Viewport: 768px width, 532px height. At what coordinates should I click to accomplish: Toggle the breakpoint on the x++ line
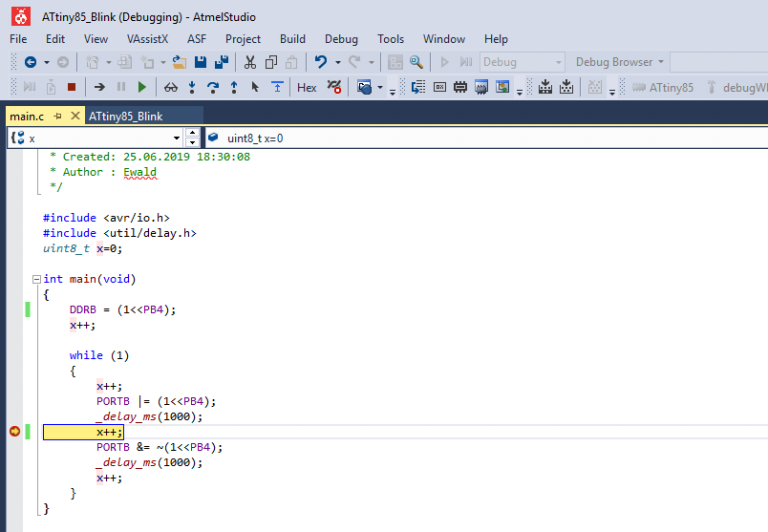pyautogui.click(x=14, y=432)
